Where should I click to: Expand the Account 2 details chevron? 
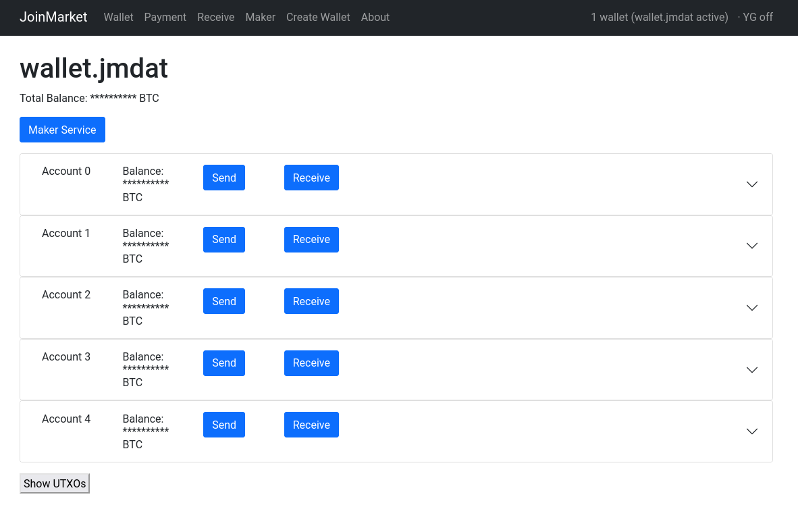(751, 308)
